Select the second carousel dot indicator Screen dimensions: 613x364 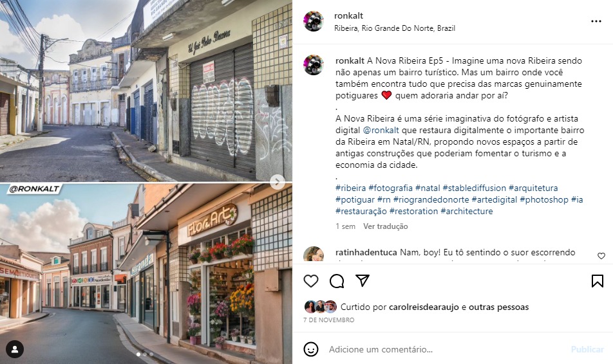coord(145,354)
